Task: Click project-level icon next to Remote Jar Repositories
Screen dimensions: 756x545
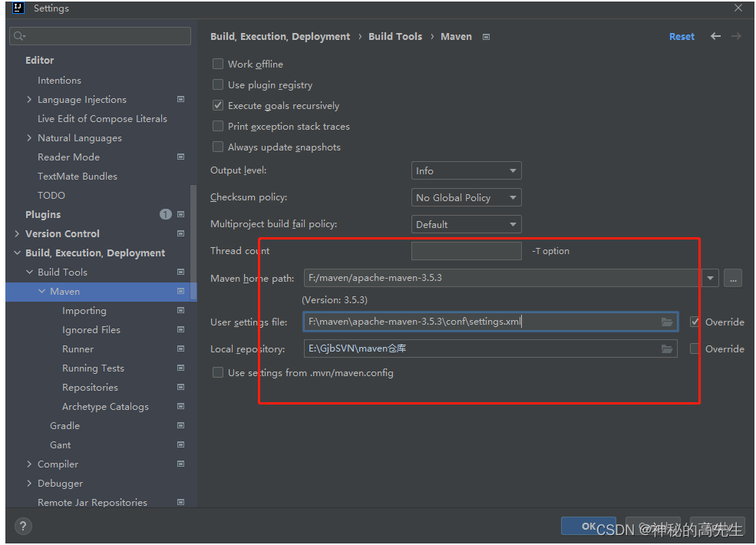Action: tap(181, 502)
